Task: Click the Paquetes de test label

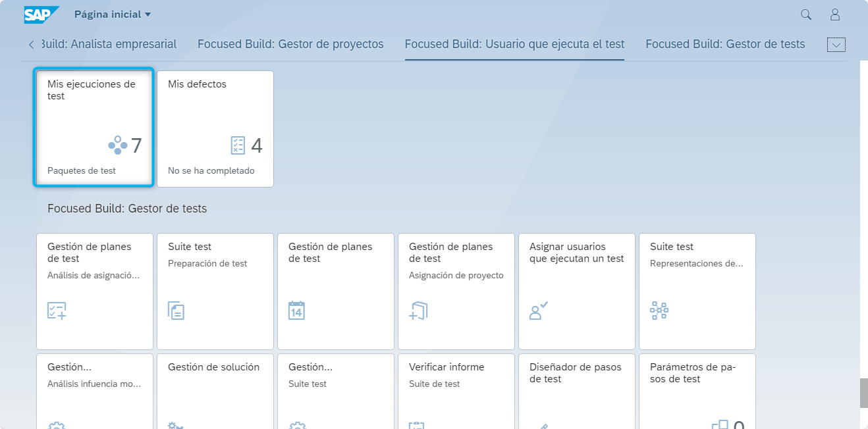Action: tap(82, 170)
